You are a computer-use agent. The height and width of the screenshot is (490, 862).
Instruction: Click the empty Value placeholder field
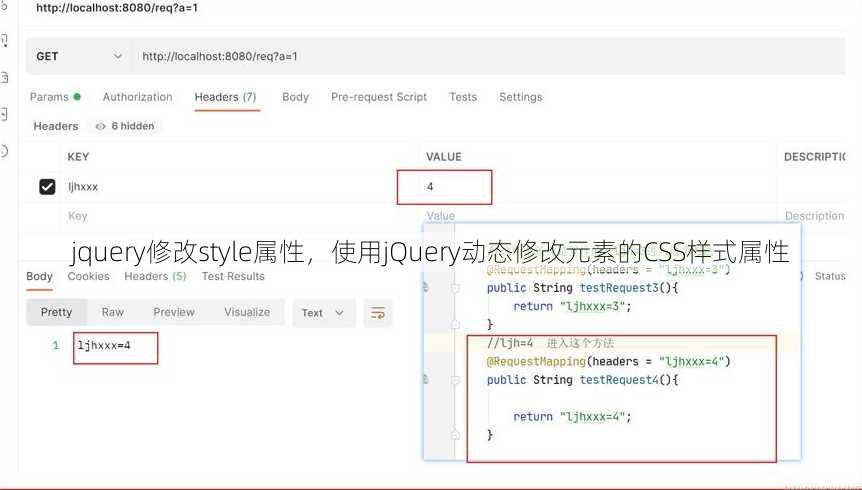(x=440, y=216)
